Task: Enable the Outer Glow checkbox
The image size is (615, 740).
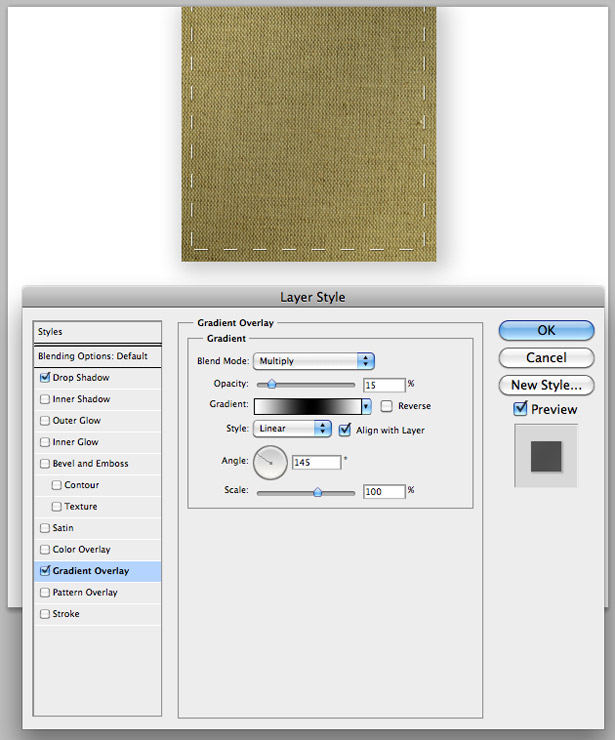Action: point(45,420)
